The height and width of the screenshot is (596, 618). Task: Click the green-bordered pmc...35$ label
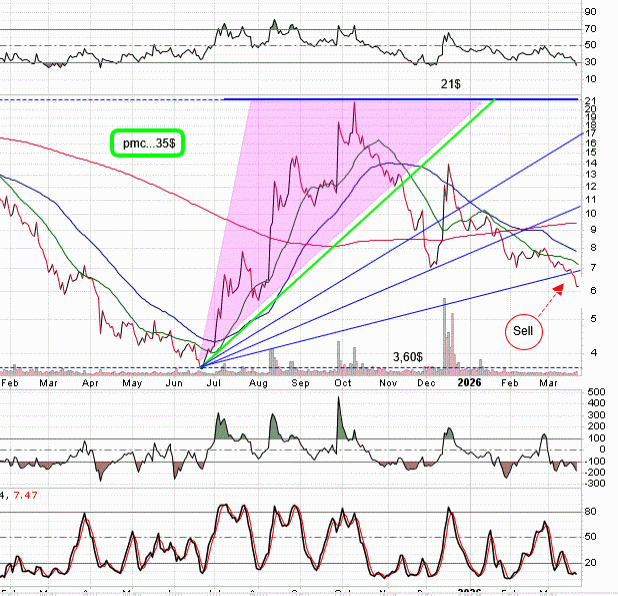(148, 143)
